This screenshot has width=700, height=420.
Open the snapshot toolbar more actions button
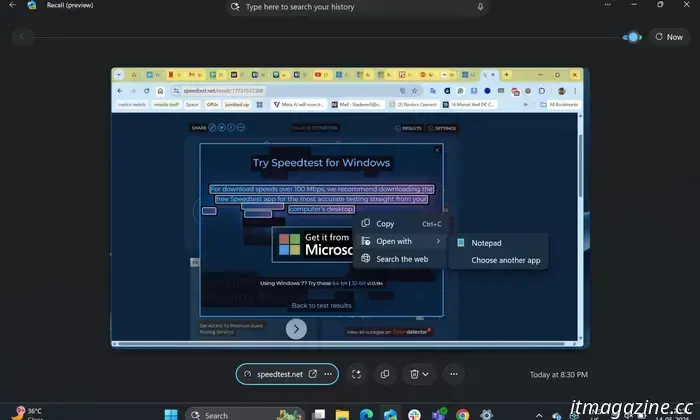(454, 374)
